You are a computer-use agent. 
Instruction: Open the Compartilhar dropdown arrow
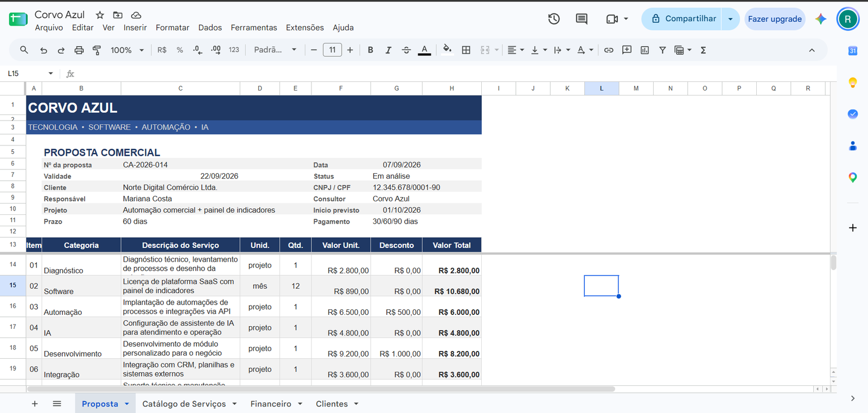click(x=730, y=19)
